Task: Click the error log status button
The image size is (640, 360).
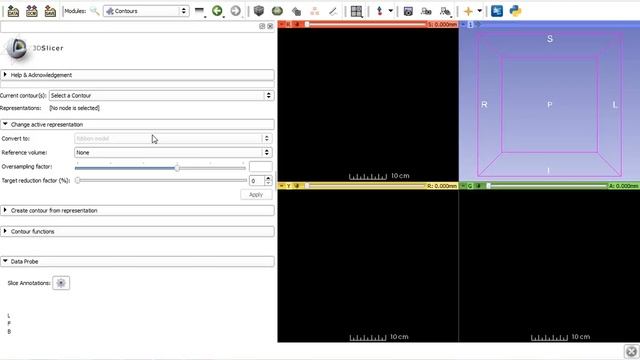Action: (x=631, y=351)
